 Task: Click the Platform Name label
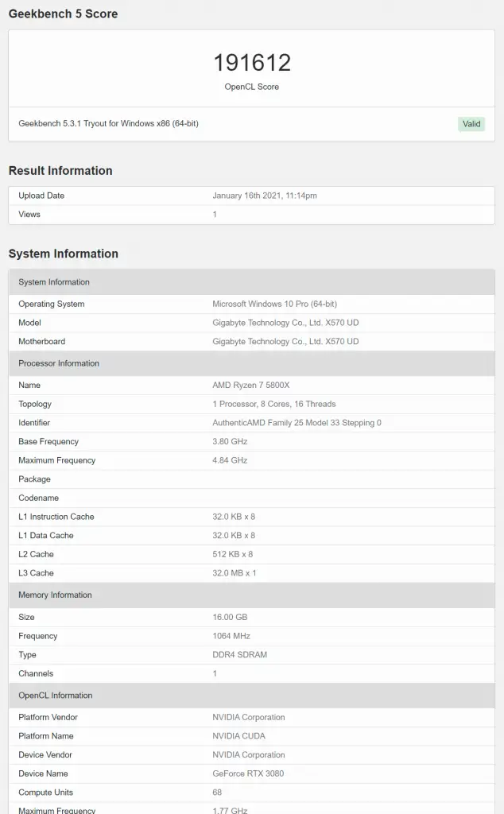46,736
